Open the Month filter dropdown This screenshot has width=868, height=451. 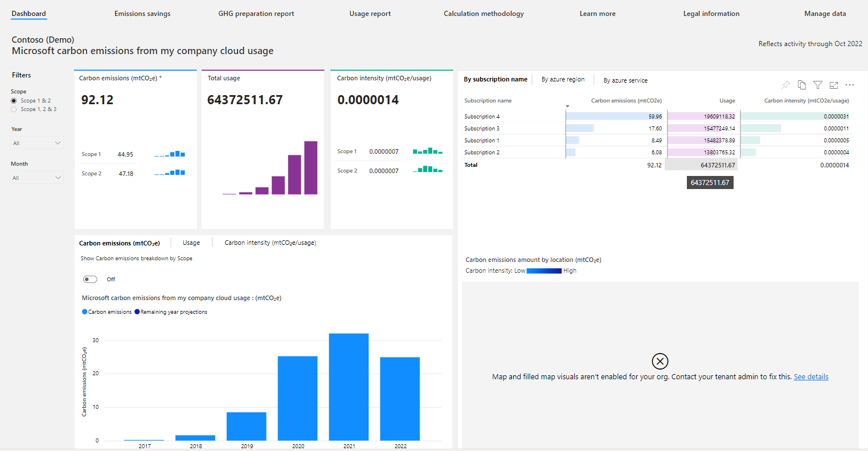coord(36,177)
